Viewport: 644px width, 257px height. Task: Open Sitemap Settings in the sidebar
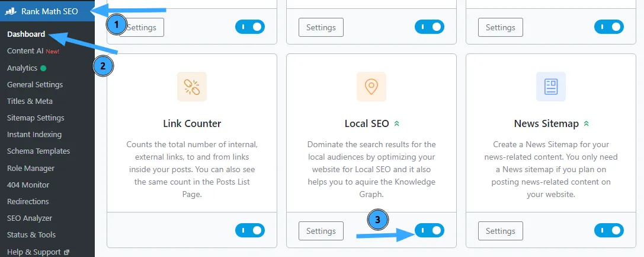point(36,118)
